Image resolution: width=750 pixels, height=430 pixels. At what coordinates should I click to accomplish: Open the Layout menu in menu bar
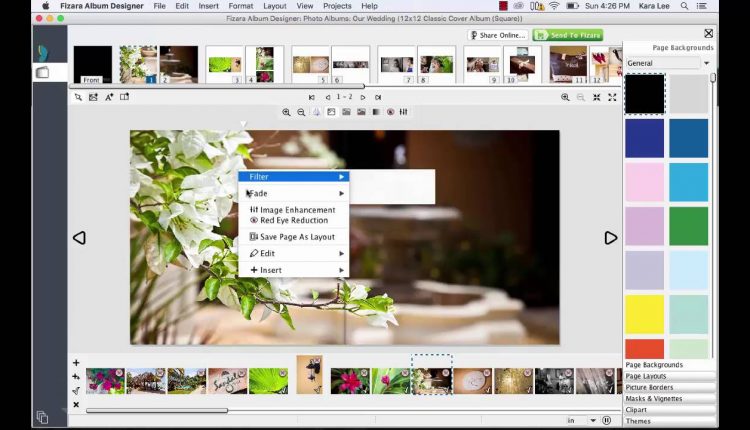[x=275, y=6]
